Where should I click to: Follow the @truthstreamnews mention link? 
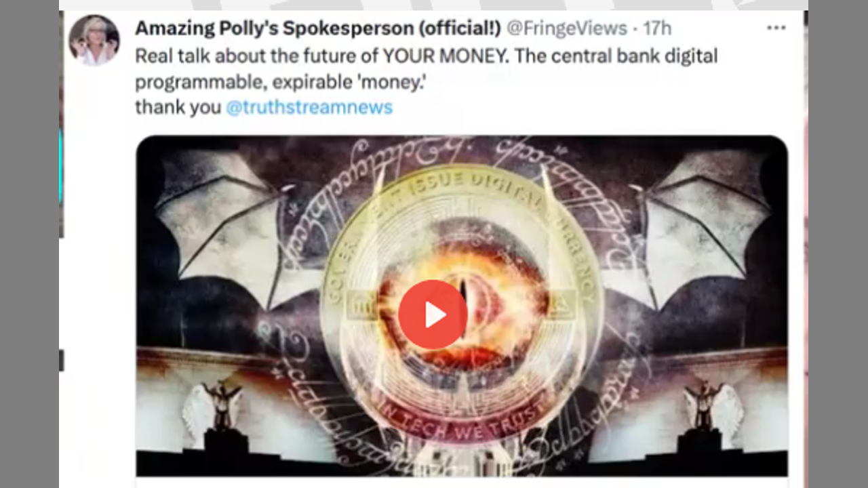(309, 107)
